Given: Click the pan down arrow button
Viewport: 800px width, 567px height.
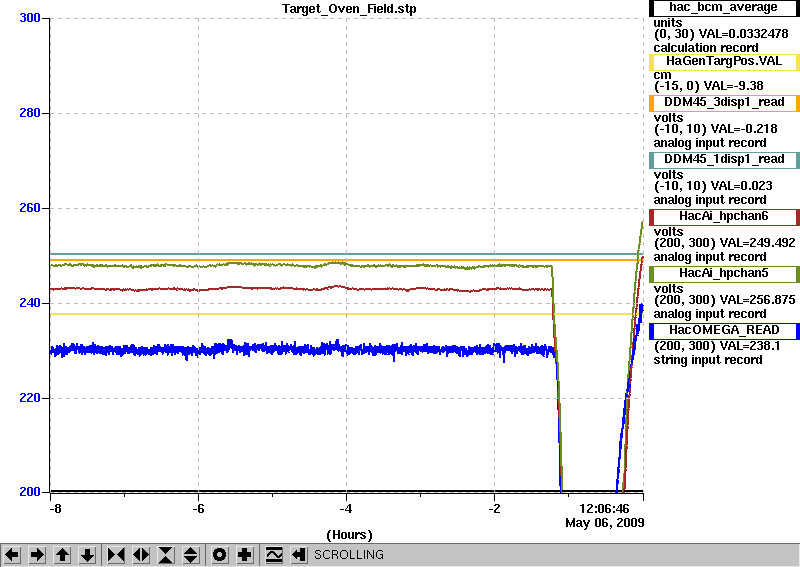Looking at the screenshot, I should click(87, 555).
